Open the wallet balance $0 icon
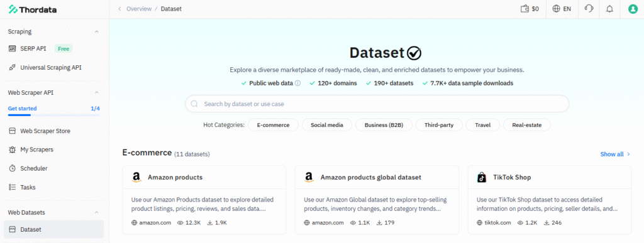Screen dimensions: 644x243 (525, 9)
